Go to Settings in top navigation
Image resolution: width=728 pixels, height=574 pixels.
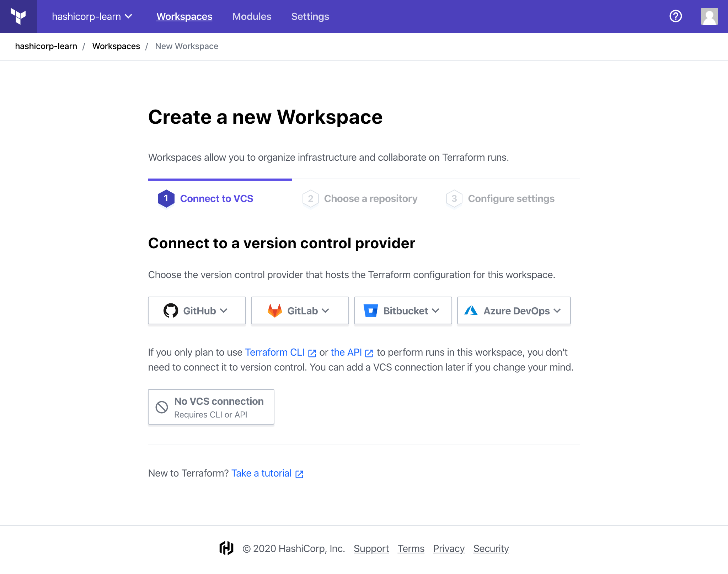click(x=310, y=16)
